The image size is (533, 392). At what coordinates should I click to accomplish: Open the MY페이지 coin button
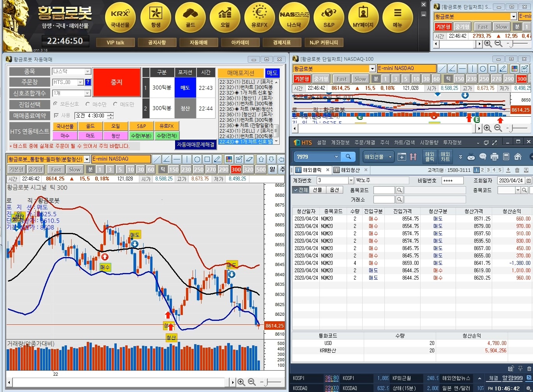[x=363, y=17]
